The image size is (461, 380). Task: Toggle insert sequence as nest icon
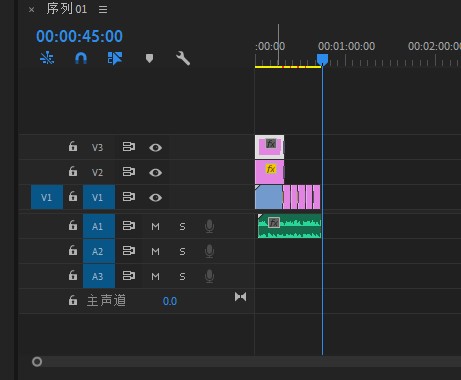pos(47,58)
